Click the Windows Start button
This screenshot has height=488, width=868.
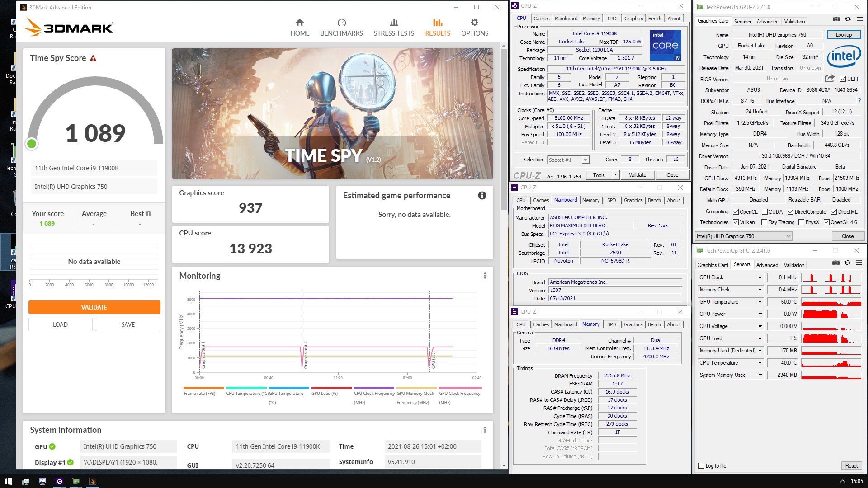8,481
